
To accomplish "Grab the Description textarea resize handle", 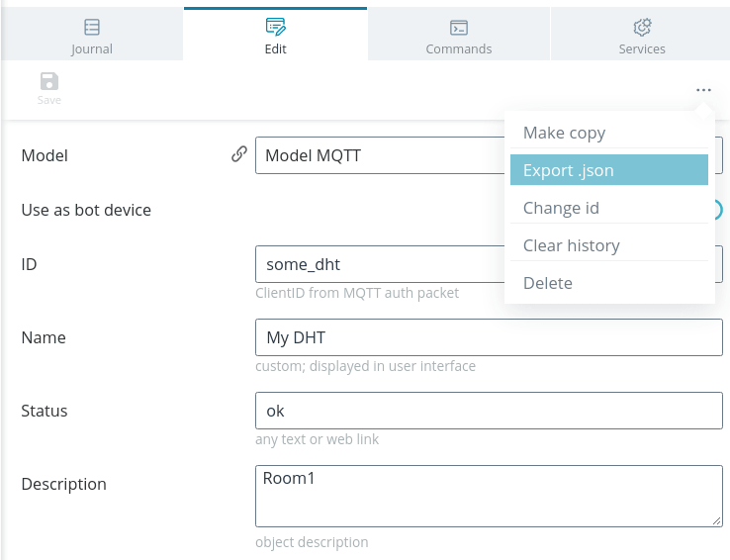I will pos(717,521).
